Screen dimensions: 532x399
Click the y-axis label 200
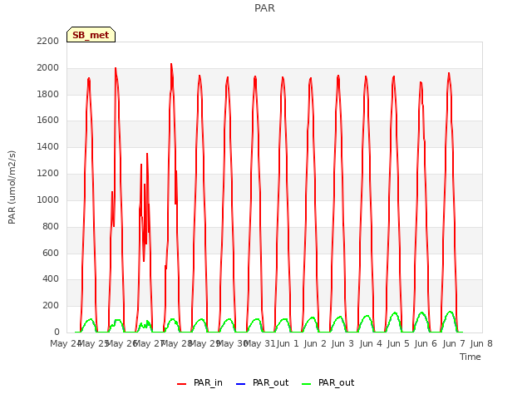pyautogui.click(x=51, y=305)
